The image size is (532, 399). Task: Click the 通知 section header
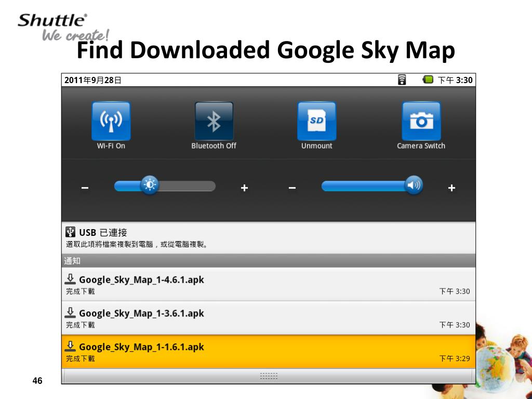pos(269,261)
